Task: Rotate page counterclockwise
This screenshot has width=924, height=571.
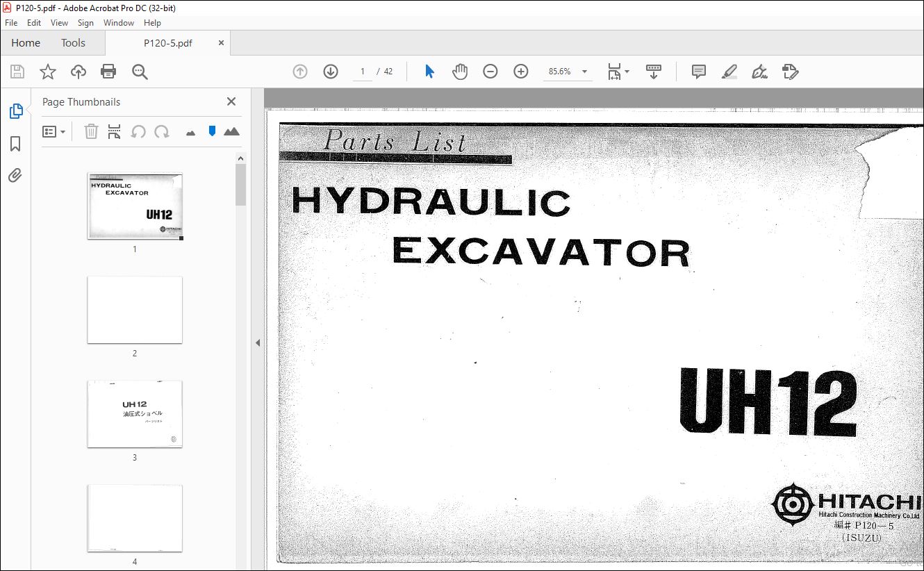Action: 138,131
